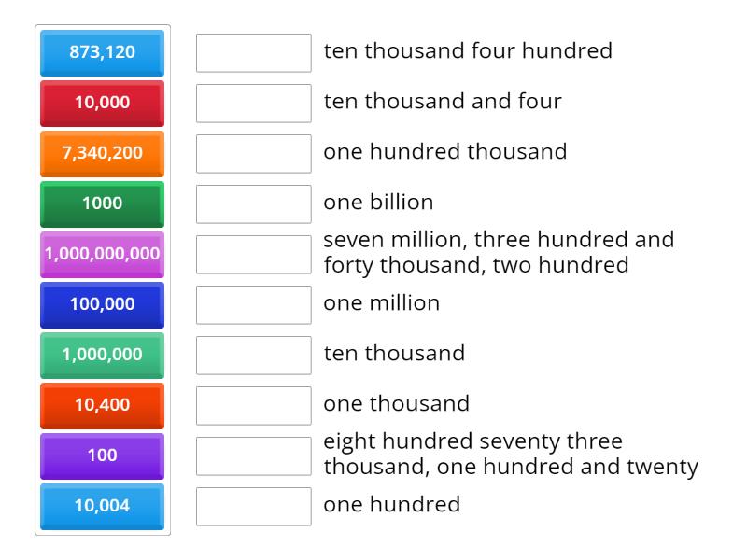747x560 pixels.
Task: Click the blank box beside 'ten thousand'
Action: 253,355
